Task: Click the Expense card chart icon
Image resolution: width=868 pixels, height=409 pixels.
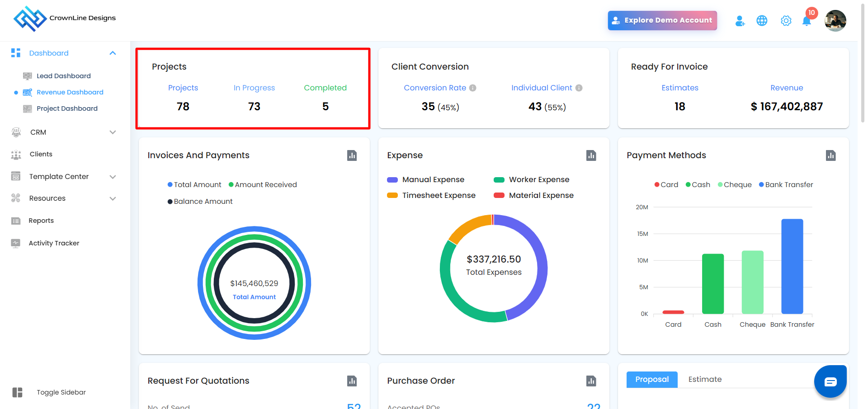Action: (x=591, y=155)
